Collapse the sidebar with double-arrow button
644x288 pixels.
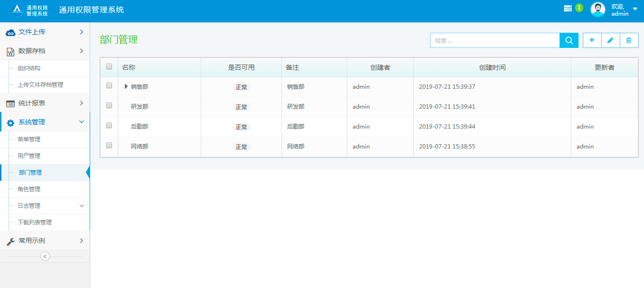pyautogui.click(x=45, y=256)
